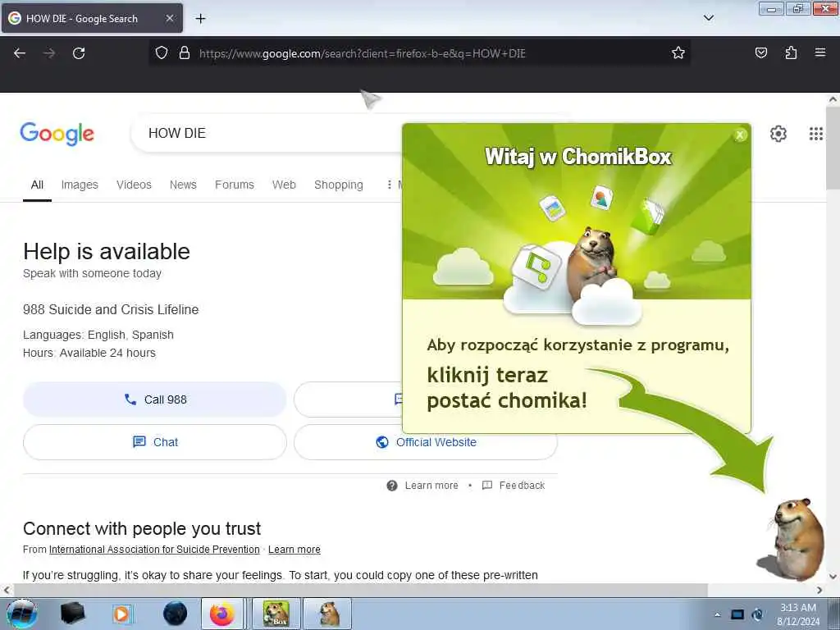This screenshot has height=630, width=840.
Task: Open the media player taskbar icon
Action: click(x=122, y=614)
